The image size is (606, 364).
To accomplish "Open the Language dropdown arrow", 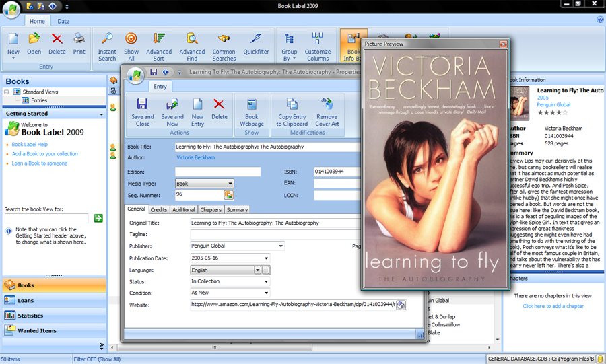I will tap(257, 270).
